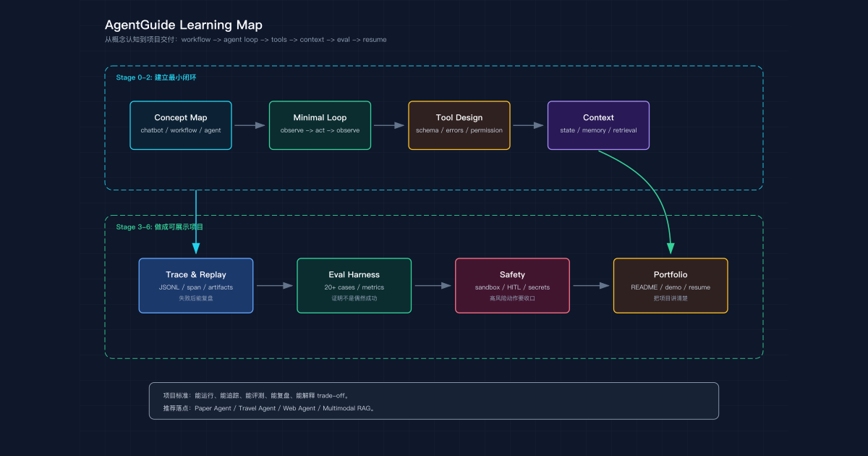868x456 pixels.
Task: Click the "推荐落点" line listing Paper Agent
Action: click(269, 409)
